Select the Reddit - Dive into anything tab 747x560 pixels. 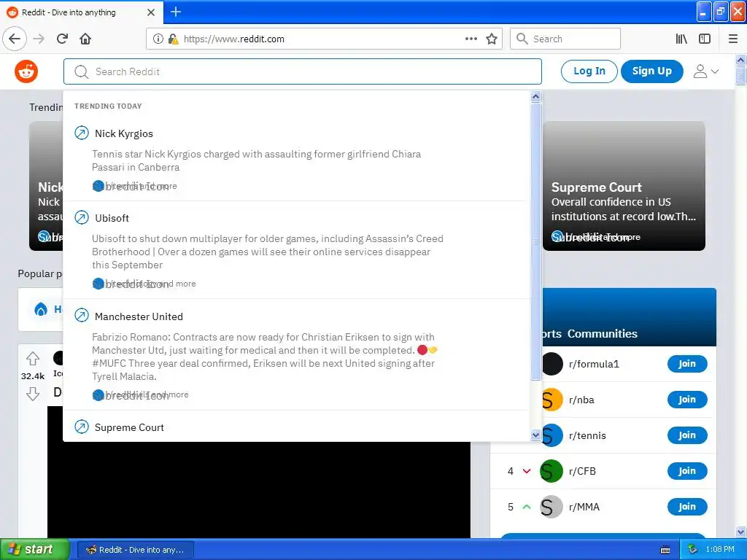pos(81,12)
